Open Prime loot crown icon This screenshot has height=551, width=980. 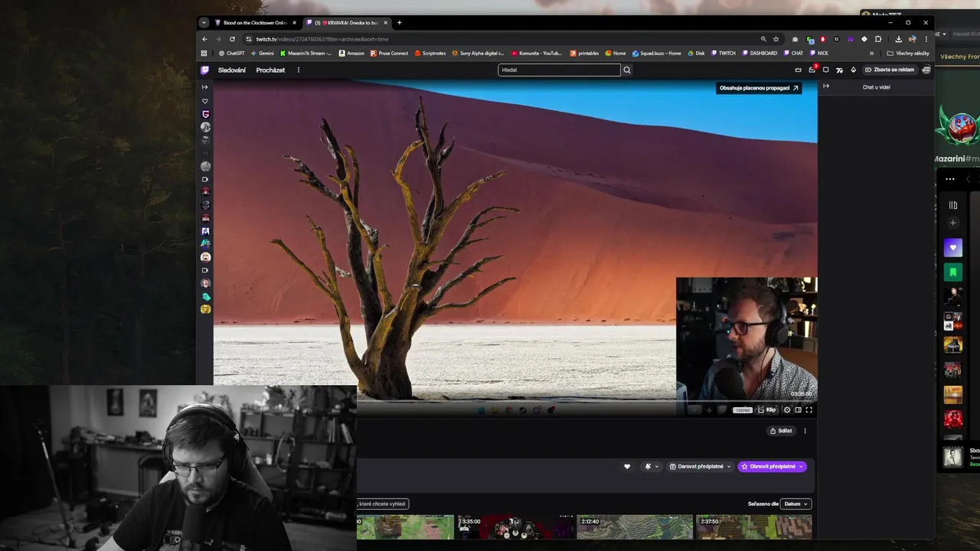(x=799, y=70)
